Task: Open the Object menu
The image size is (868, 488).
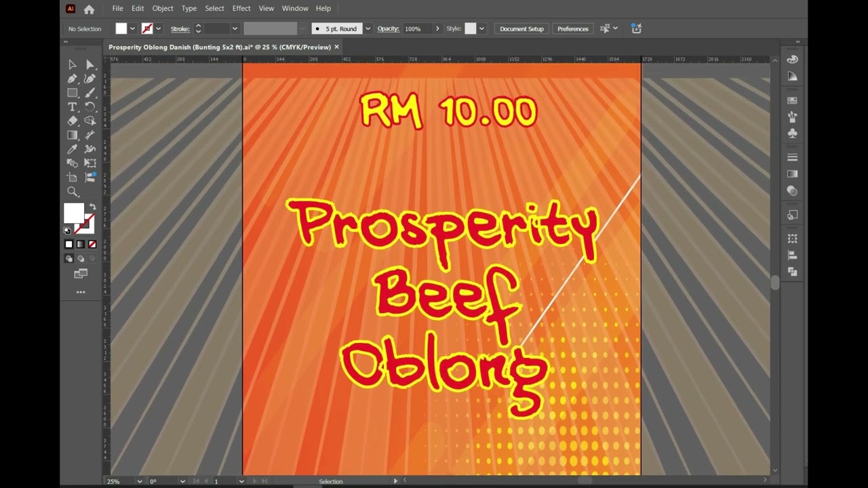Action: point(163,8)
